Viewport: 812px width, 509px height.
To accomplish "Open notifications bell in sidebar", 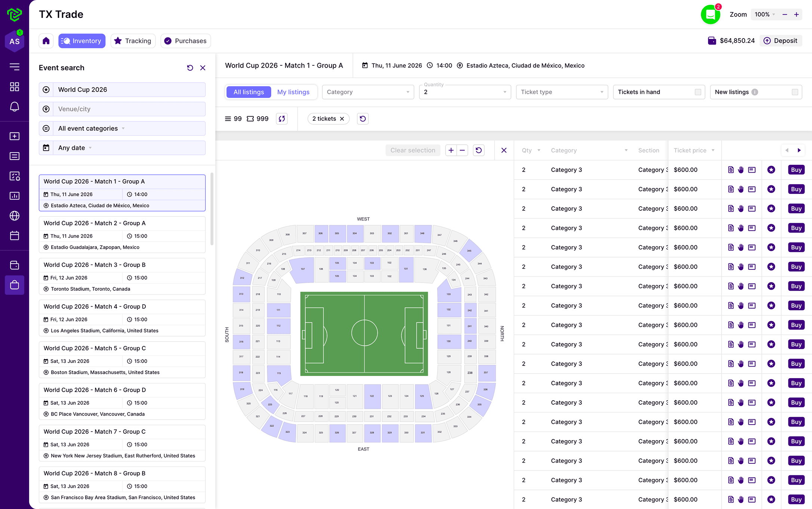I will tap(15, 107).
